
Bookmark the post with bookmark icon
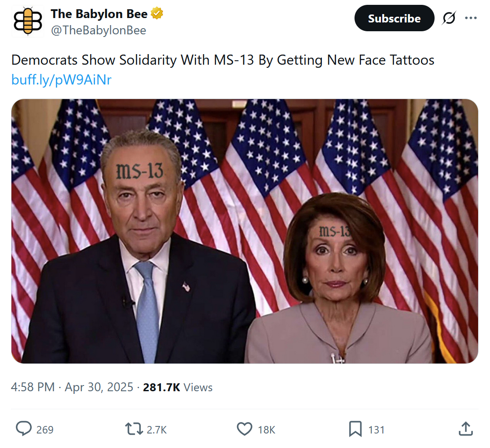coord(355,429)
